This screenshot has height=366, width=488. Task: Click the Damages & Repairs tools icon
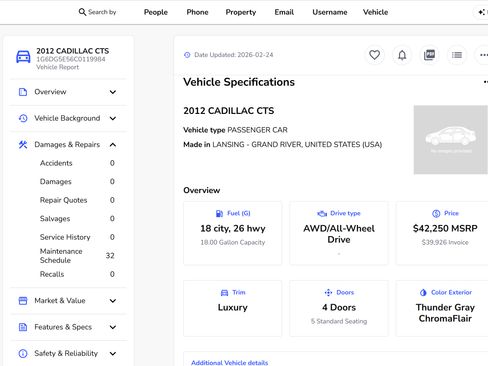(x=23, y=145)
